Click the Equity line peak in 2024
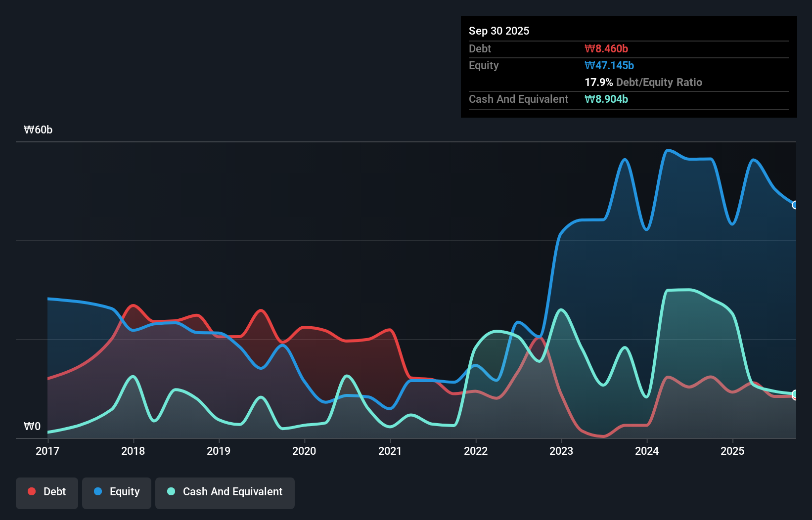 pos(669,150)
